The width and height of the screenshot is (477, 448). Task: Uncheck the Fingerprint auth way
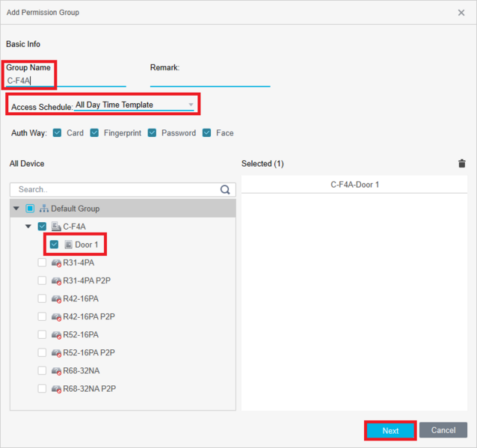94,132
